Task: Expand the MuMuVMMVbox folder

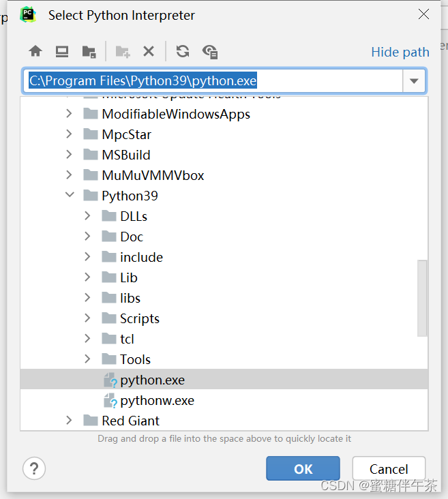Action: tap(69, 175)
